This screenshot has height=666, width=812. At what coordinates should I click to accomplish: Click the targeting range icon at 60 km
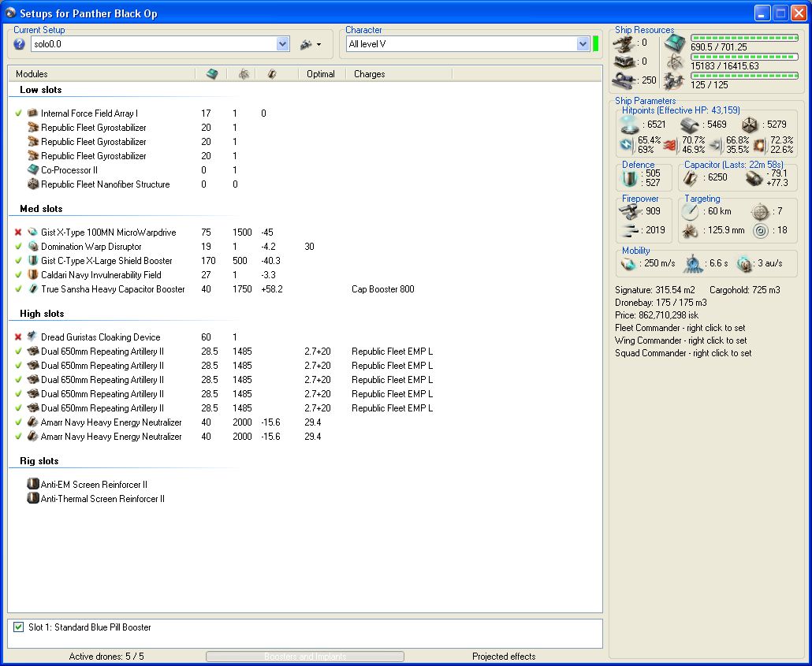coord(691,211)
